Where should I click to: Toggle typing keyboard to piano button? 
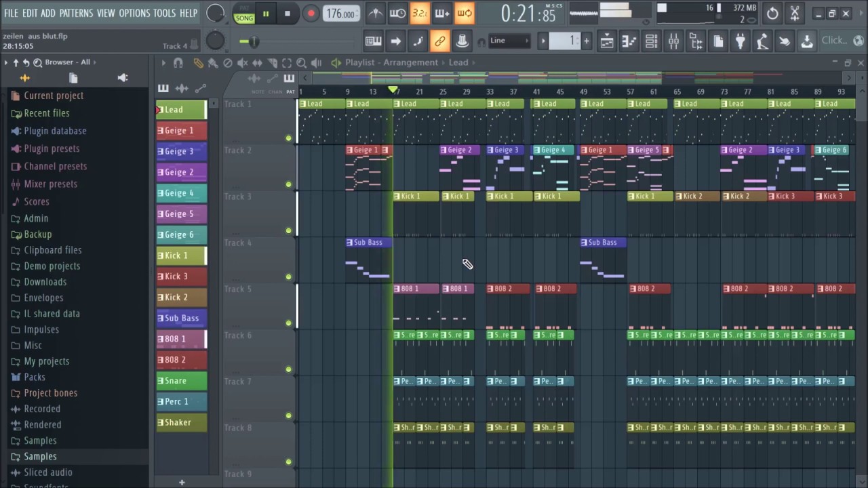[x=373, y=41]
